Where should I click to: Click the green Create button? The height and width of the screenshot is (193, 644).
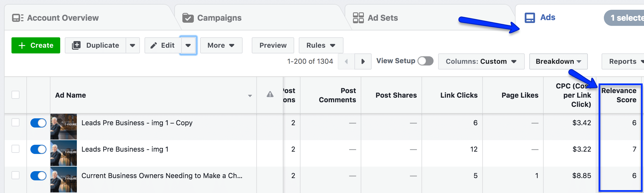tap(36, 45)
